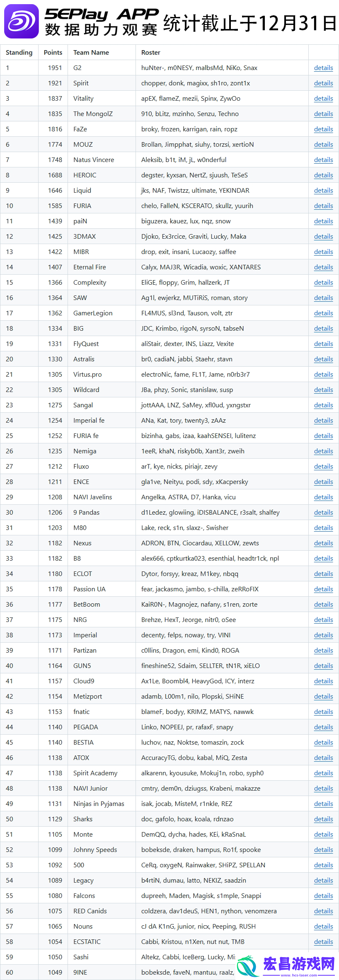This screenshot has height=980, width=339.
Task: Open details for Johnny Speeds
Action: [323, 850]
